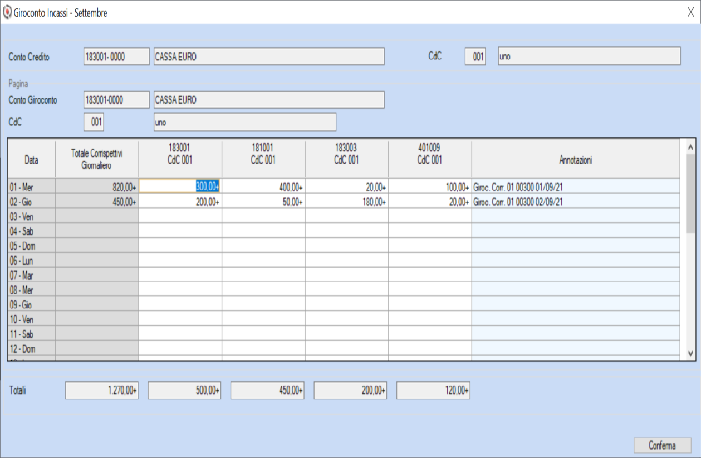Select the 09 - Gio row date

click(x=31, y=305)
